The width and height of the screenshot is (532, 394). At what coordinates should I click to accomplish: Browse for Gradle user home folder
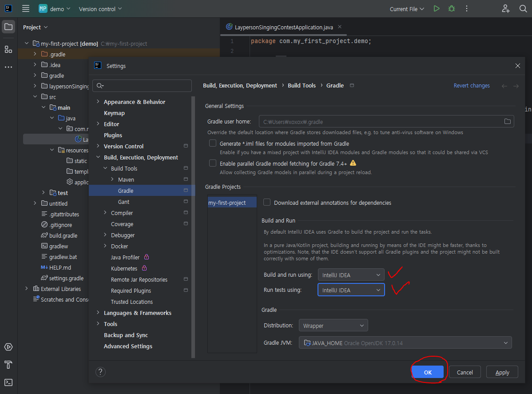tap(507, 121)
